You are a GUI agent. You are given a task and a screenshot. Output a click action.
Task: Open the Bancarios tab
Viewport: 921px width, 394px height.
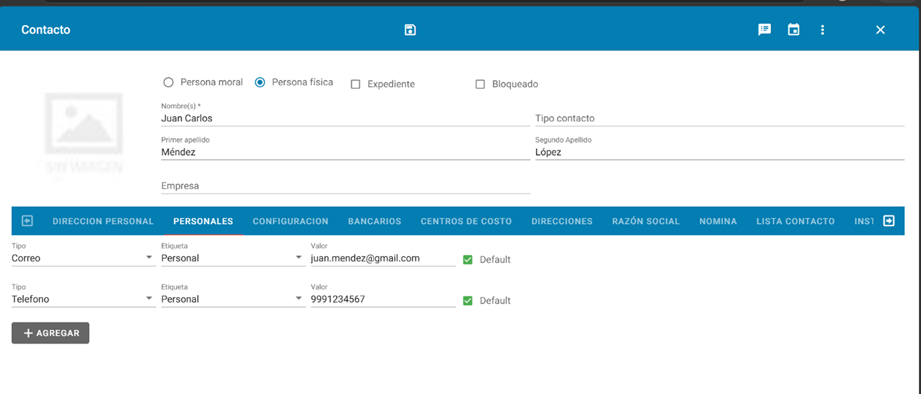click(x=374, y=221)
